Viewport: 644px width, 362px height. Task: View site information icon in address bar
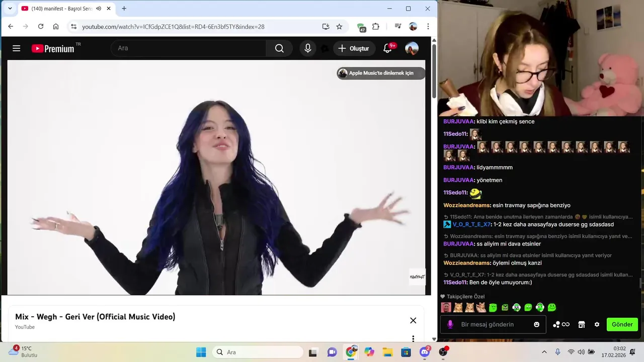(x=73, y=27)
